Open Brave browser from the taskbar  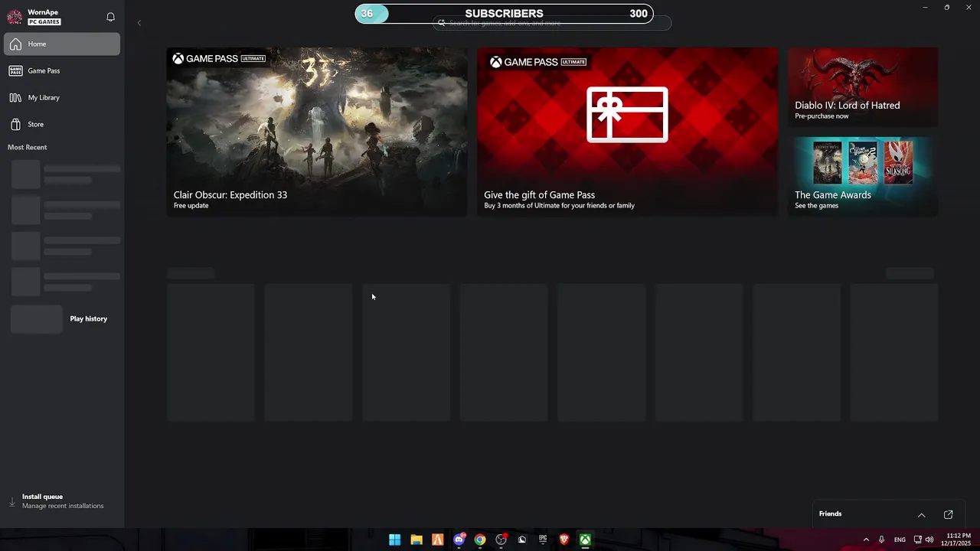point(564,540)
